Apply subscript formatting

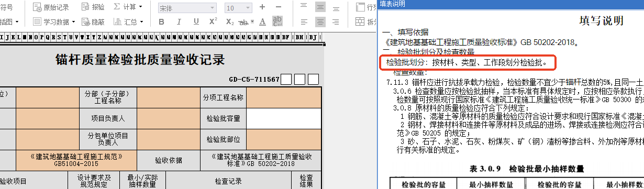(x=230, y=22)
